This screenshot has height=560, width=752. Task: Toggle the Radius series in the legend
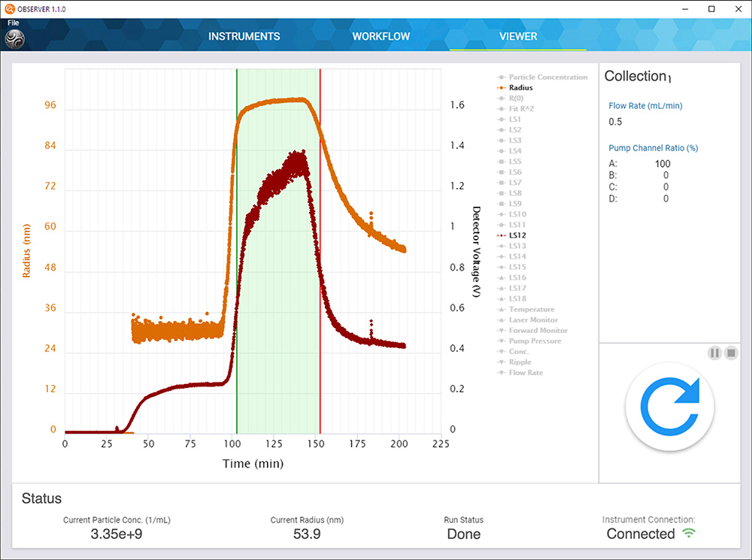click(x=520, y=88)
